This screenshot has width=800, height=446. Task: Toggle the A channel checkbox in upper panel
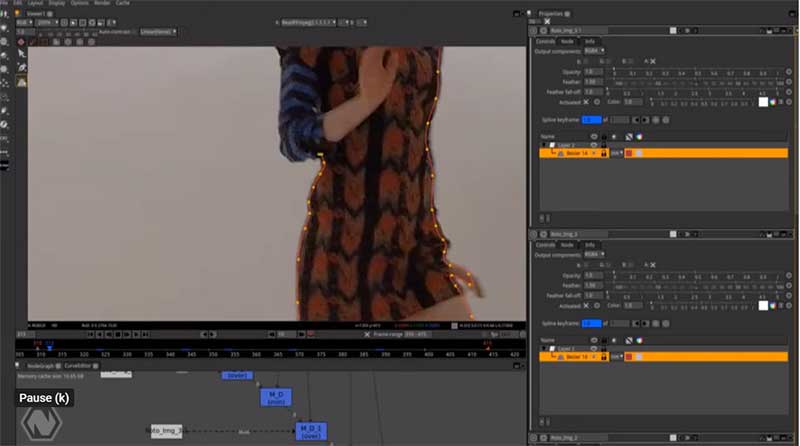tap(651, 61)
